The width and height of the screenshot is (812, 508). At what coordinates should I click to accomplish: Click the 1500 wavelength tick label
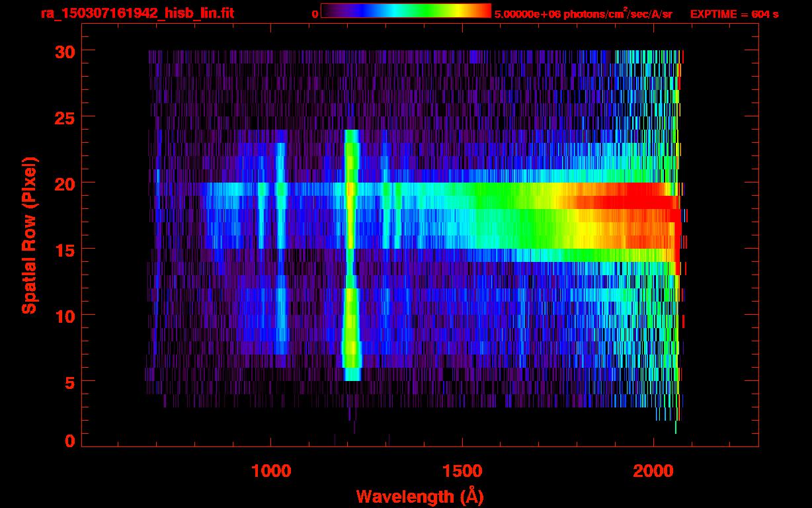[x=463, y=471]
